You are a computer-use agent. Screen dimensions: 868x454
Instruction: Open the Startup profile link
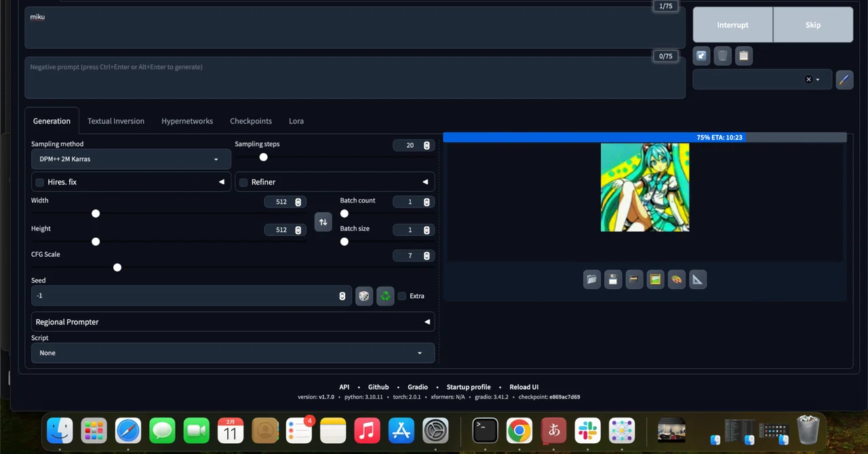(469, 387)
